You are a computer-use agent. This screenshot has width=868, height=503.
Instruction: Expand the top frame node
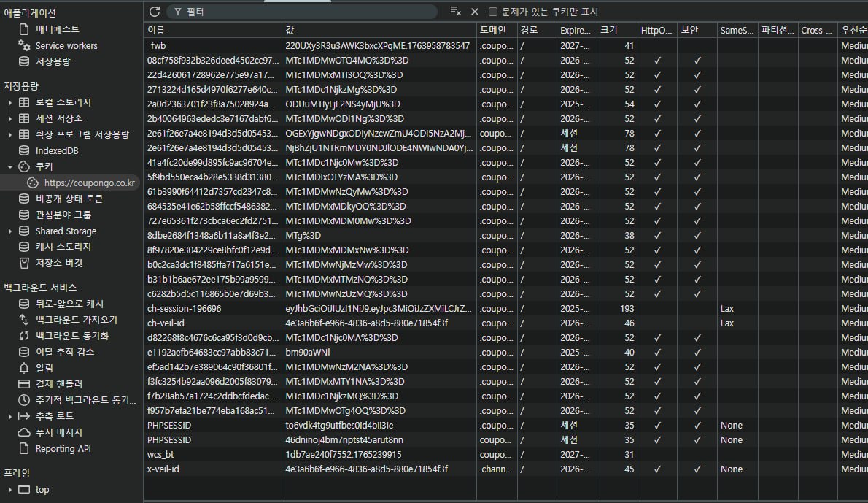(10, 490)
